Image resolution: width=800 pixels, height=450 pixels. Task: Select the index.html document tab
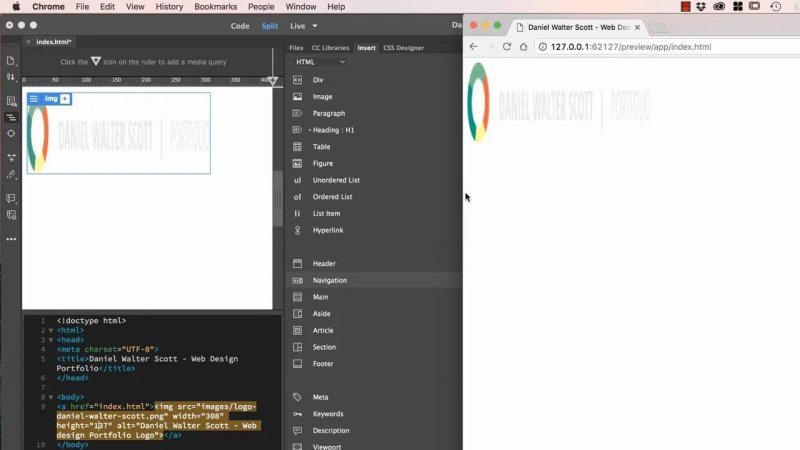point(54,42)
